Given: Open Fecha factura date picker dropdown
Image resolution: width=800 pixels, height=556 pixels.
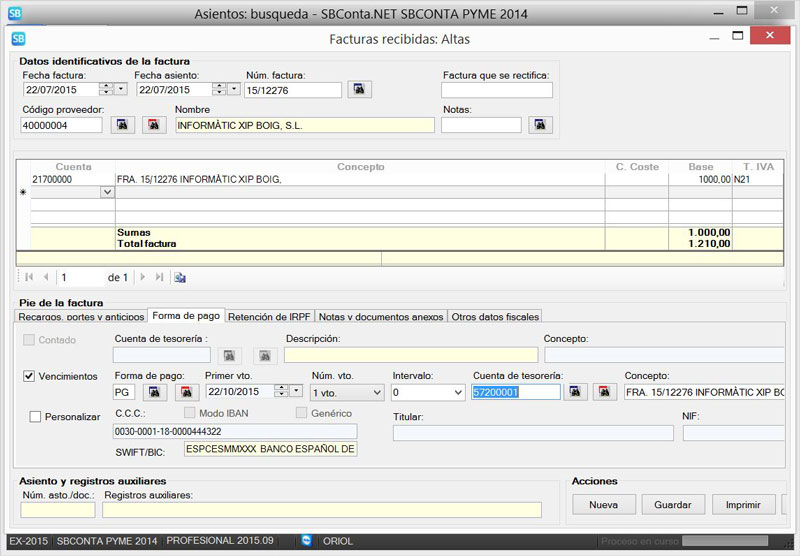Looking at the screenshot, I should pyautogui.click(x=121, y=90).
